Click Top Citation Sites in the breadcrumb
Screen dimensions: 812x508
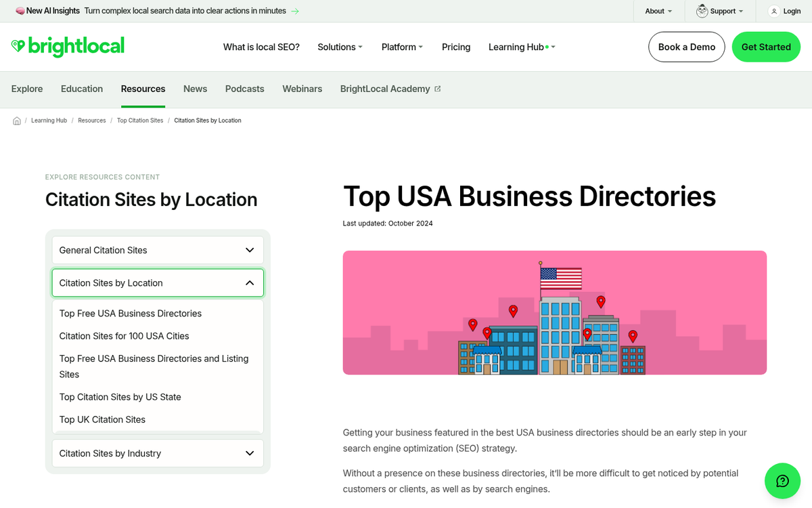[140, 120]
